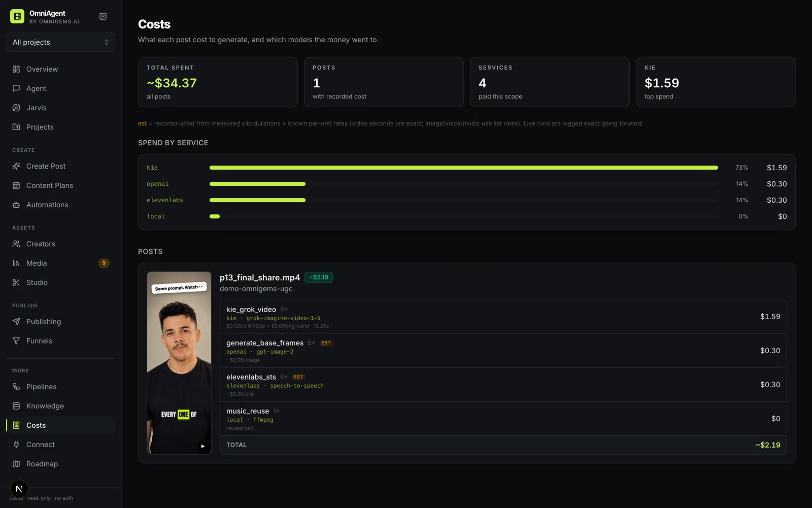Click the round N badge icon

(x=19, y=489)
